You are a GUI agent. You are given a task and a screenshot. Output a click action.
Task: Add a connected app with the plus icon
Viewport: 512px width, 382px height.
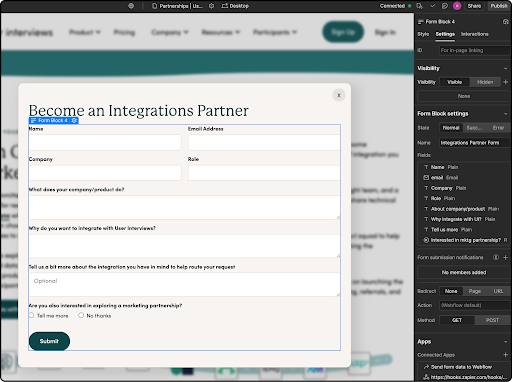click(x=506, y=355)
